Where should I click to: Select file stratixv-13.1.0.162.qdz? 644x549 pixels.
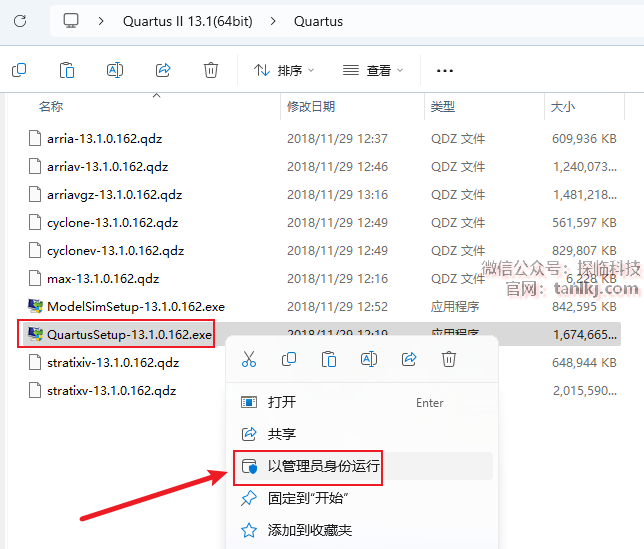click(111, 391)
